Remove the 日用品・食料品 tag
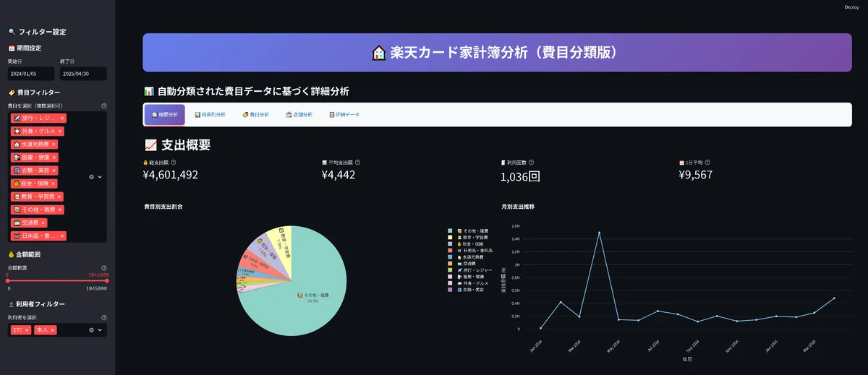The image size is (868, 375). 62,236
